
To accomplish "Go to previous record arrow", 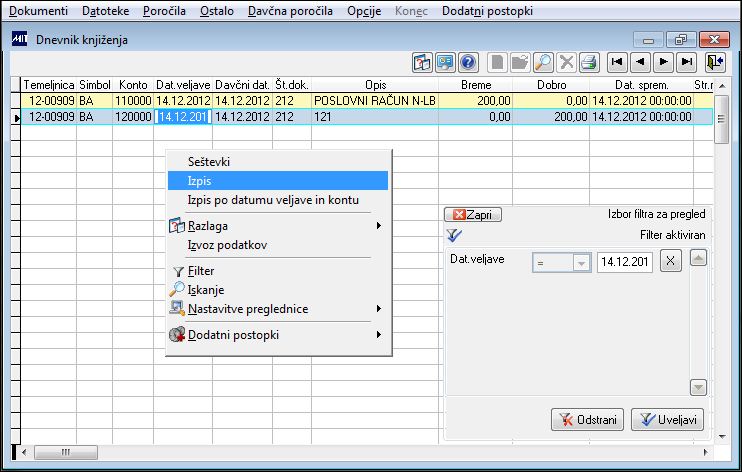I will [x=640, y=62].
